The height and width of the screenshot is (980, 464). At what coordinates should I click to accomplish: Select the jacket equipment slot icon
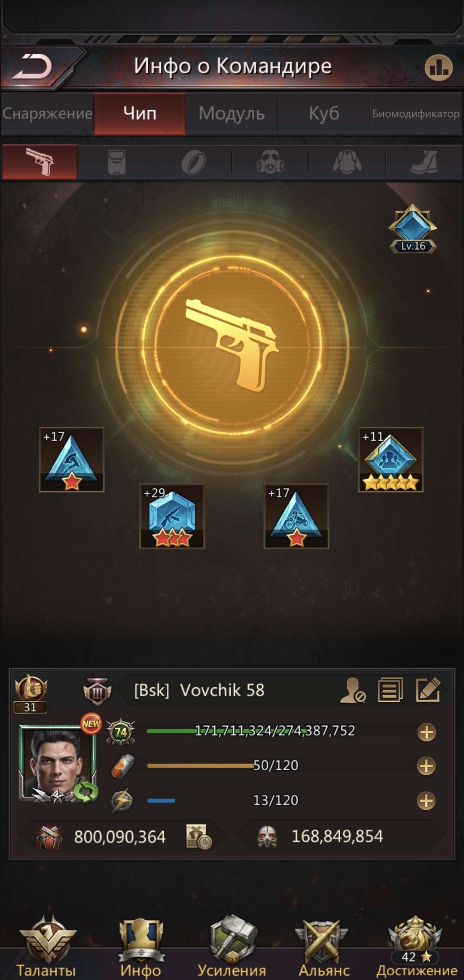tap(347, 162)
